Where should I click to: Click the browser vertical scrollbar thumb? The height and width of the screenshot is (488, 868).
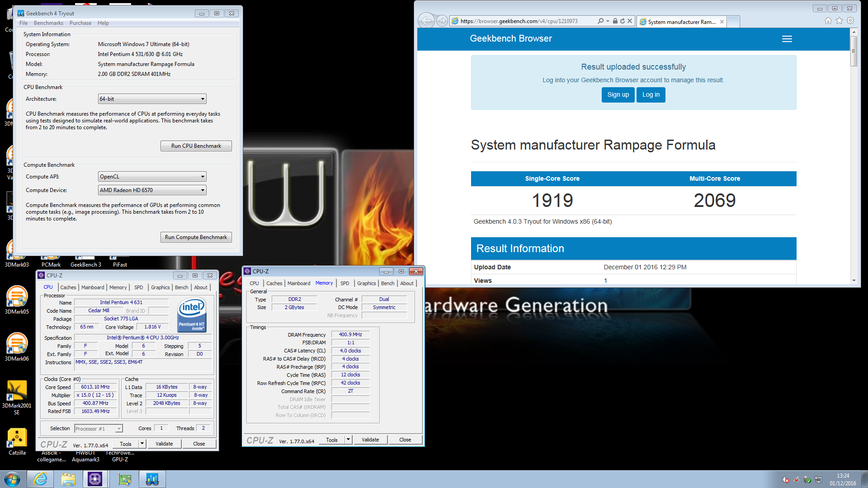(854, 51)
